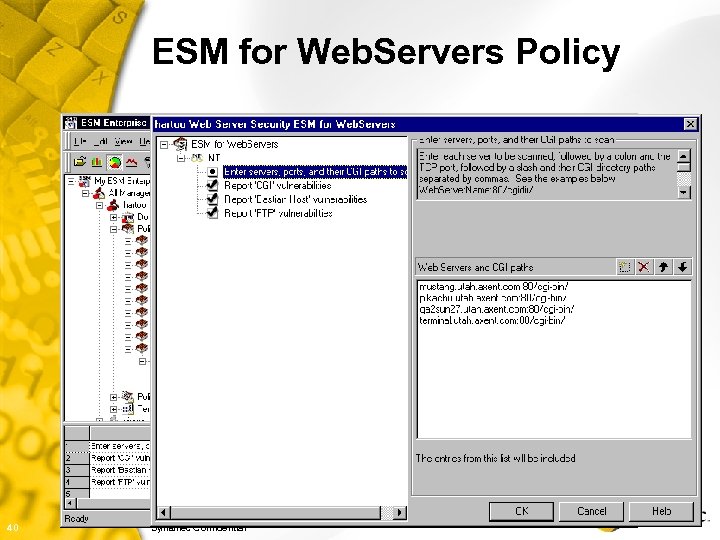This screenshot has width=720, height=540.
Task: Click bar chart icon in ESM Enterprise toolbar
Action: coord(97,162)
